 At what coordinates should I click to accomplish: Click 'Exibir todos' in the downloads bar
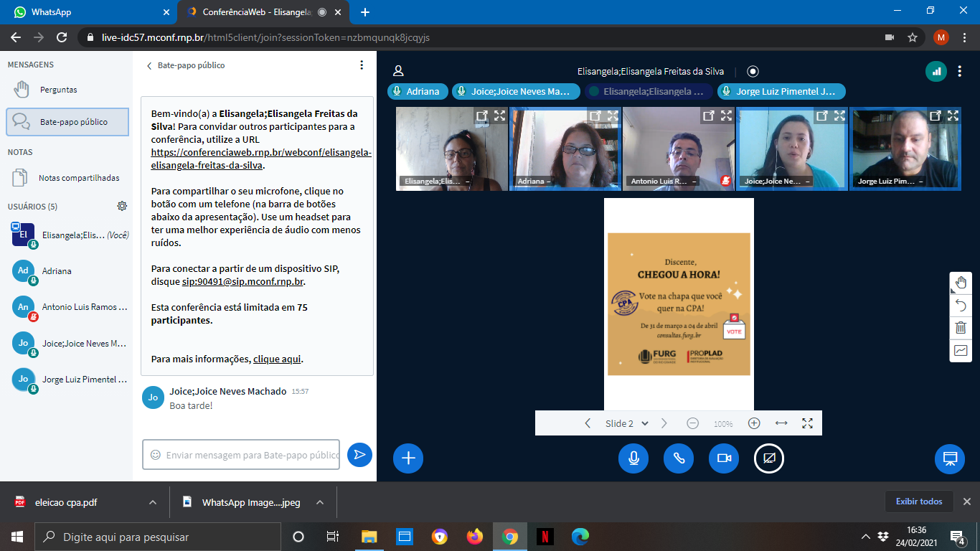point(919,501)
